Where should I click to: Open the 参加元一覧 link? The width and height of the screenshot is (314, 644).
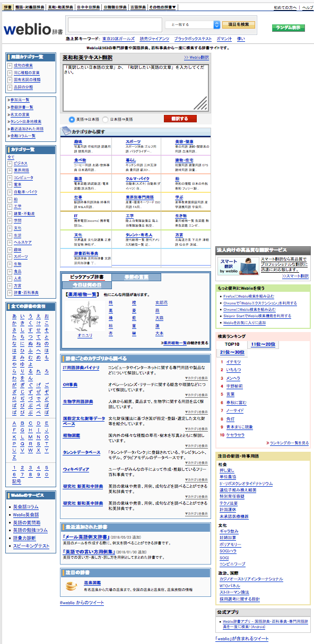pos(19,100)
